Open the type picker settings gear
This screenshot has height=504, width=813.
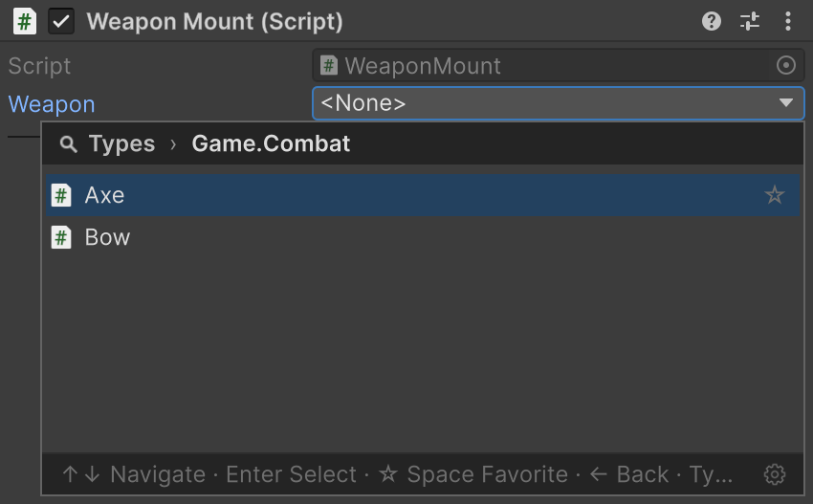pos(775,474)
